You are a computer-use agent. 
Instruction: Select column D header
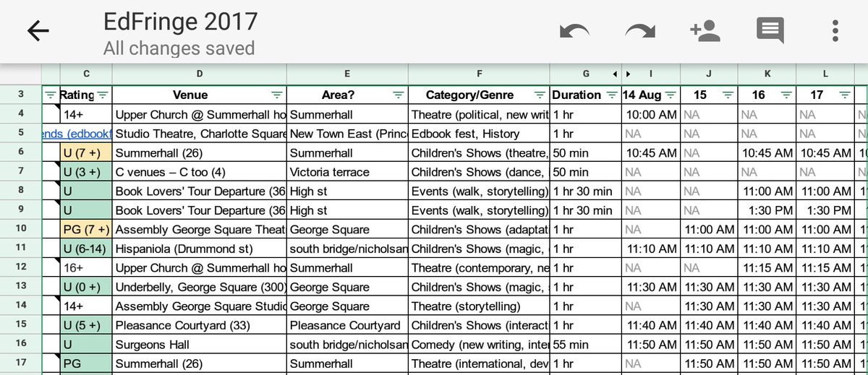point(200,74)
